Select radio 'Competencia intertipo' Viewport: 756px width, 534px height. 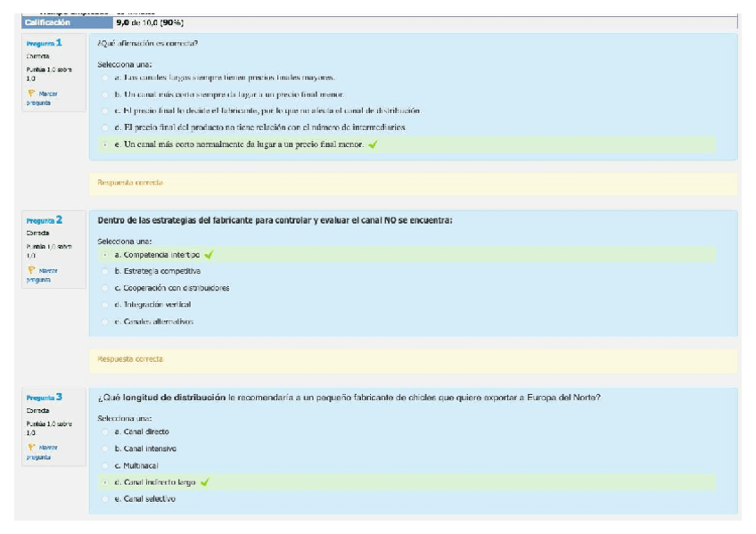coord(105,255)
